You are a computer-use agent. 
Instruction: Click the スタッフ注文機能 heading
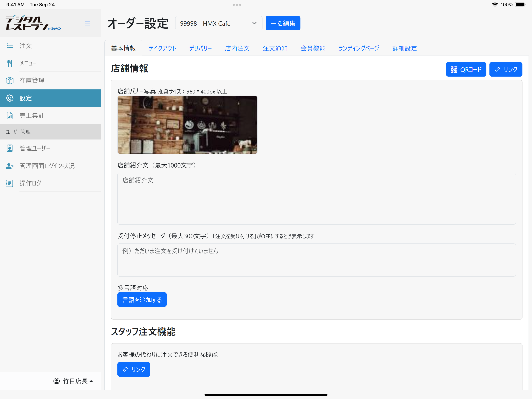[143, 332]
